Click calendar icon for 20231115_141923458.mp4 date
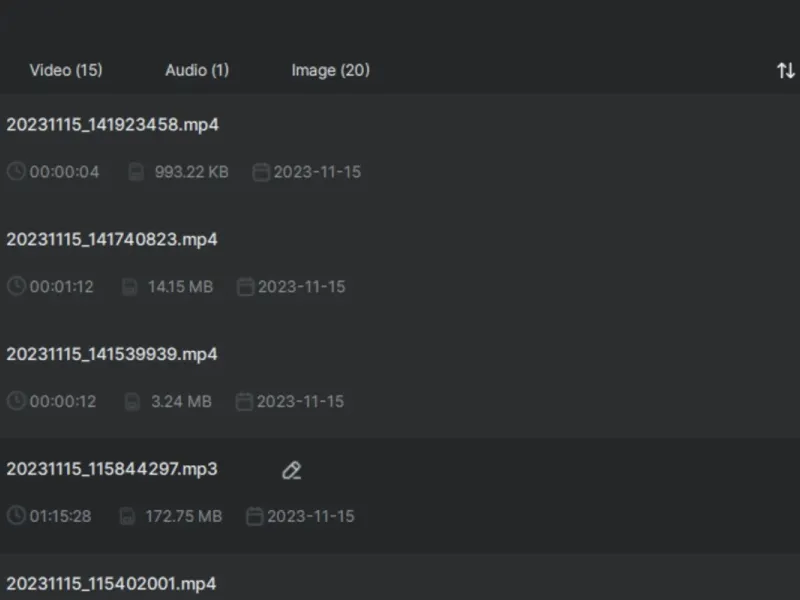 [x=261, y=172]
